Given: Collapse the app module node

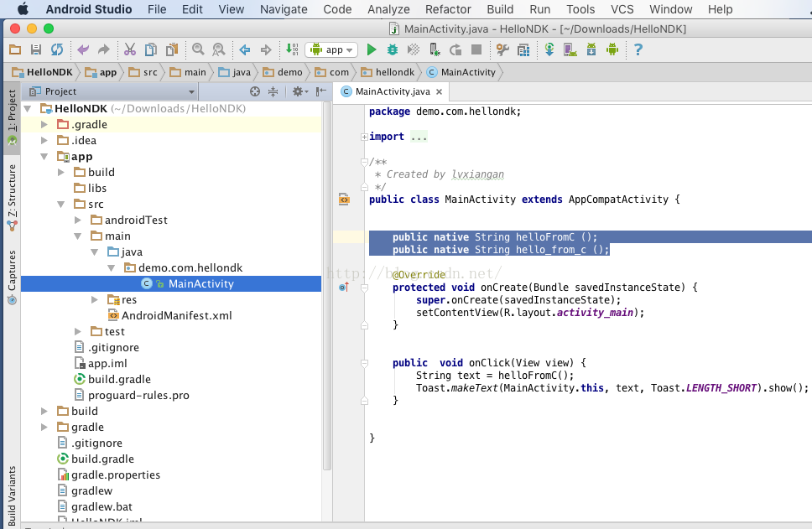Looking at the screenshot, I should point(44,156).
